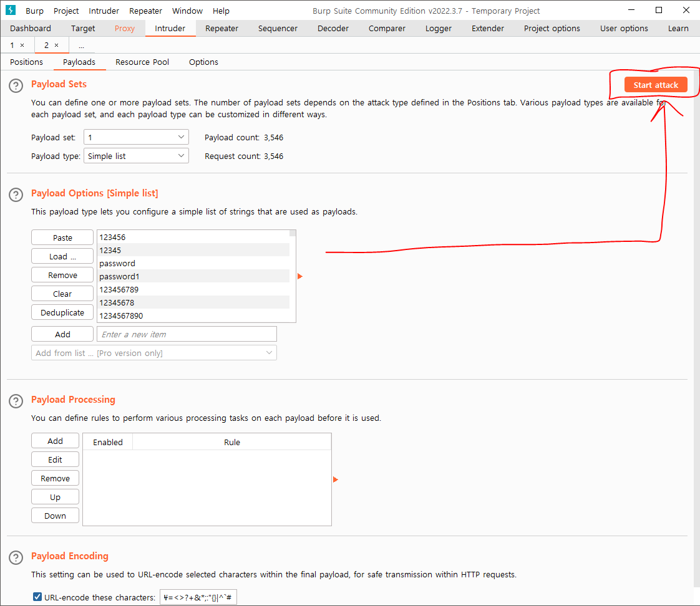This screenshot has width=700, height=606.
Task: Open the Payload type dropdown
Action: pos(136,156)
